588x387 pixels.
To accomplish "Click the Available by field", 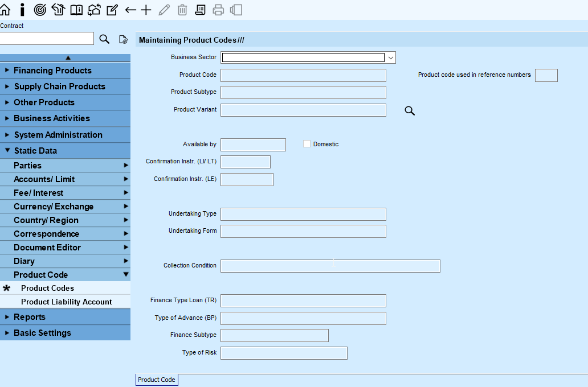I will 253,145.
